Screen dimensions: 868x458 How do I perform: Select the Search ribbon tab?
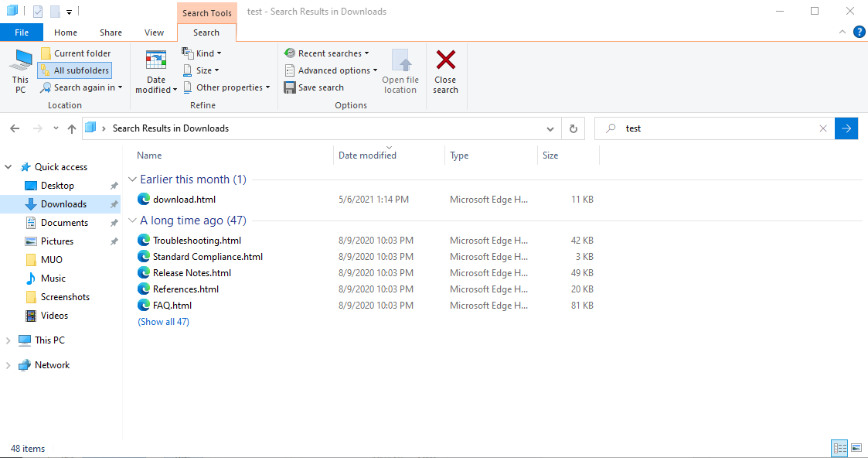(206, 32)
